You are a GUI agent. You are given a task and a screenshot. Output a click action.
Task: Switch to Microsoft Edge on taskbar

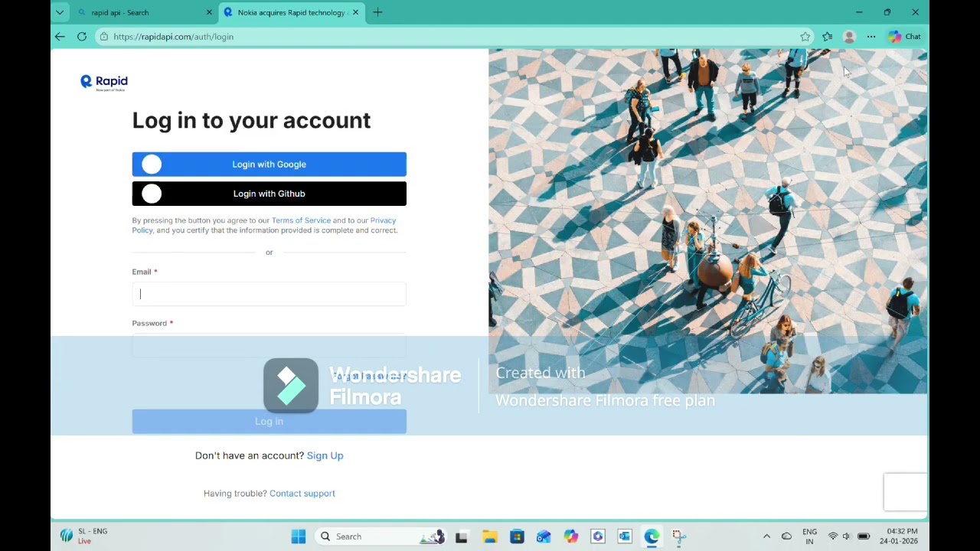click(x=652, y=536)
